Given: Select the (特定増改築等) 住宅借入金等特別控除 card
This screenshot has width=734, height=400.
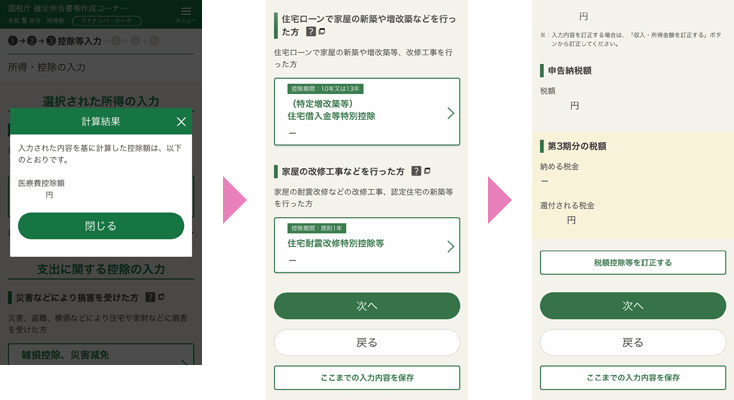Looking at the screenshot, I should pyautogui.click(x=360, y=111).
